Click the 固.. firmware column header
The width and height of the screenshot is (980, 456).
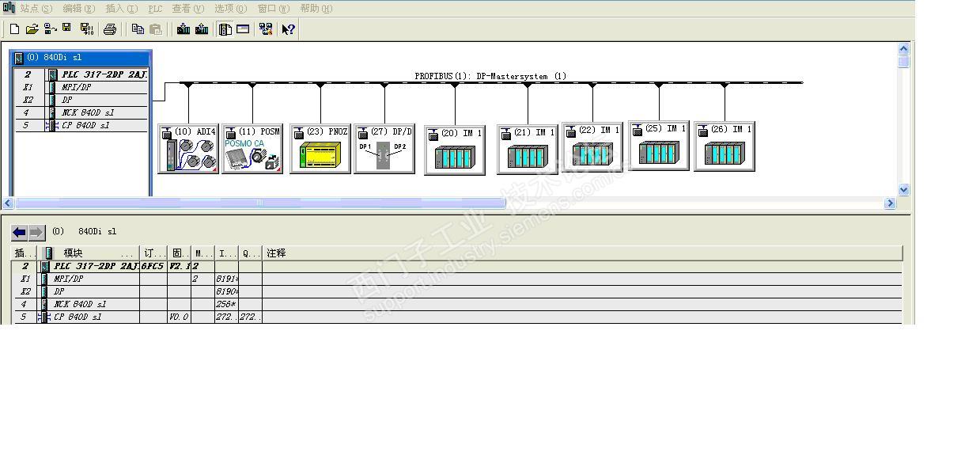click(x=180, y=253)
